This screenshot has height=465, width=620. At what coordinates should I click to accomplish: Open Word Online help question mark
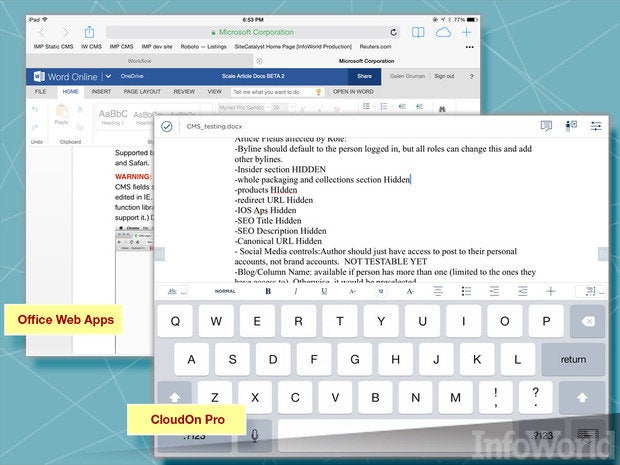(471, 77)
